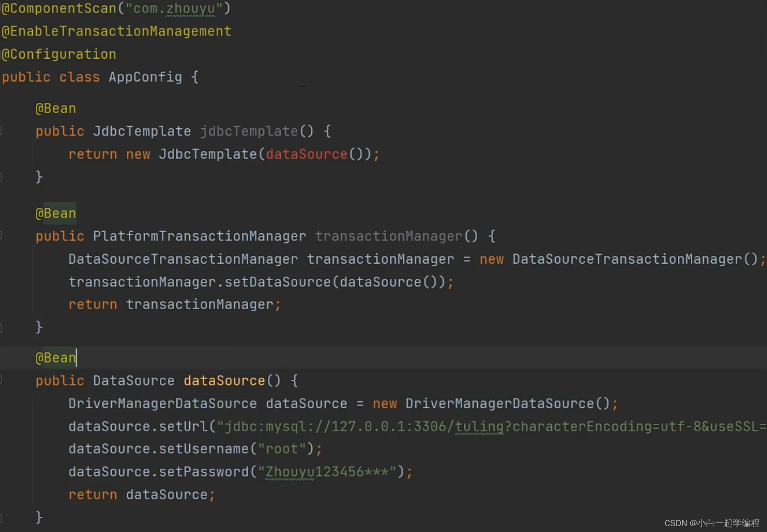Click the red dataSource call in JdbcTemplate constructor

click(307, 154)
